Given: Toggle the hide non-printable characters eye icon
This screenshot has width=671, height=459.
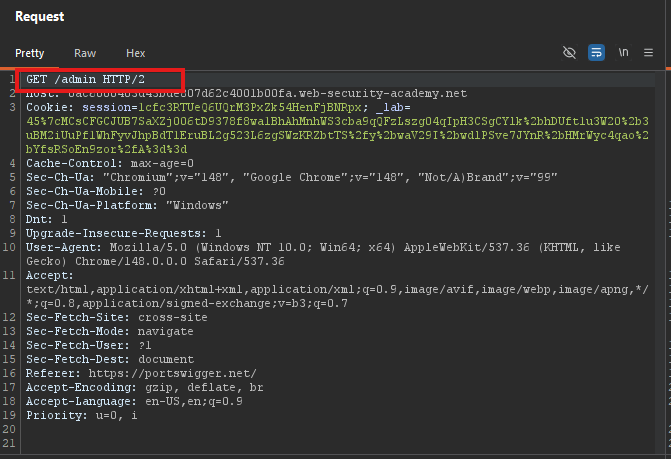Looking at the screenshot, I should point(569,53).
